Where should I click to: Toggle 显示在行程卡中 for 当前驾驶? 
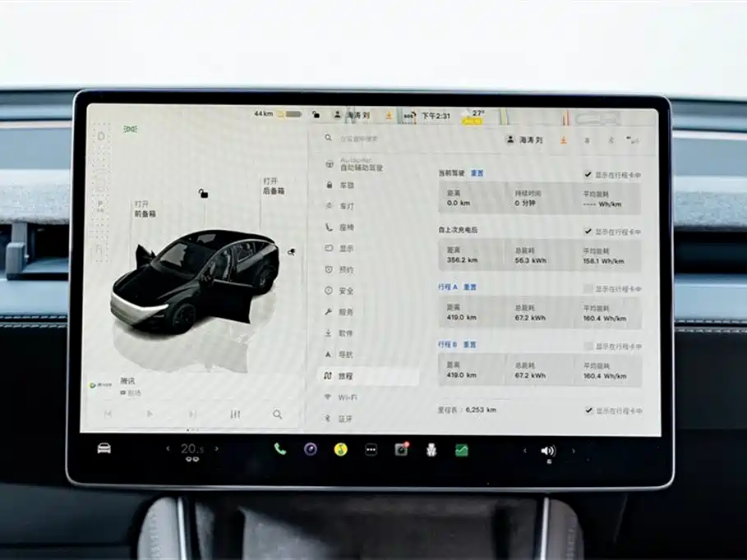pos(586,174)
